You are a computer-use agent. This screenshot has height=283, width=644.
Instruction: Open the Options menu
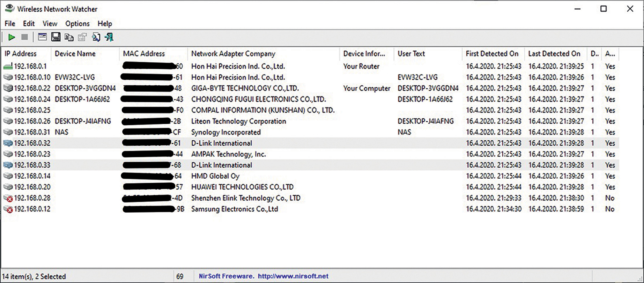(x=77, y=23)
